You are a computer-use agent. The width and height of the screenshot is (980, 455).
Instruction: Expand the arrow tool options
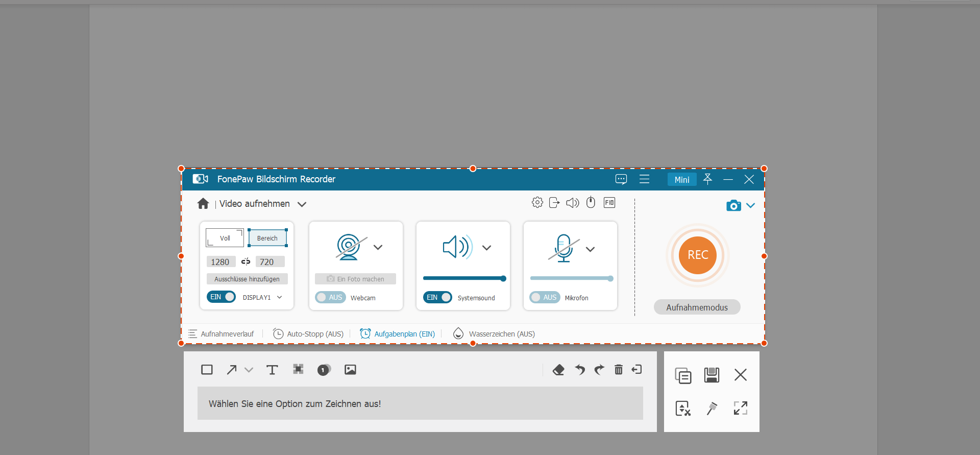[x=249, y=370]
